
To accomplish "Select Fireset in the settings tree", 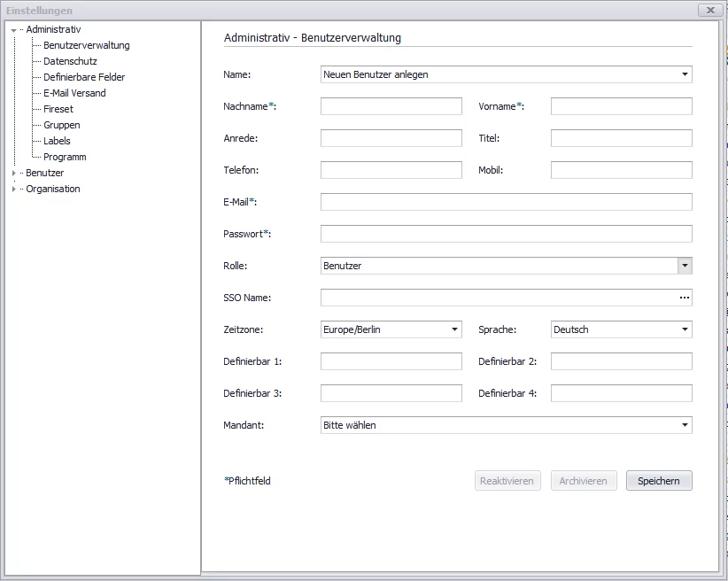I will pyautogui.click(x=58, y=109).
